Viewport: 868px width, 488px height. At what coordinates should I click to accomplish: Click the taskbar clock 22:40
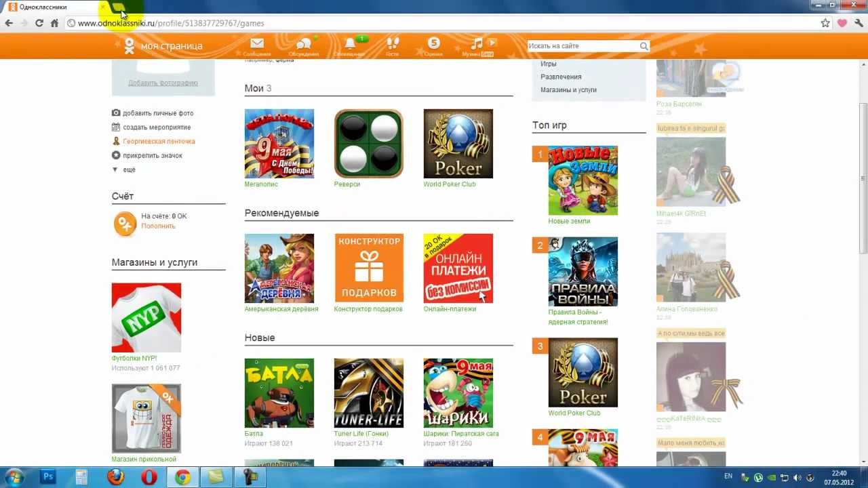tap(838, 473)
